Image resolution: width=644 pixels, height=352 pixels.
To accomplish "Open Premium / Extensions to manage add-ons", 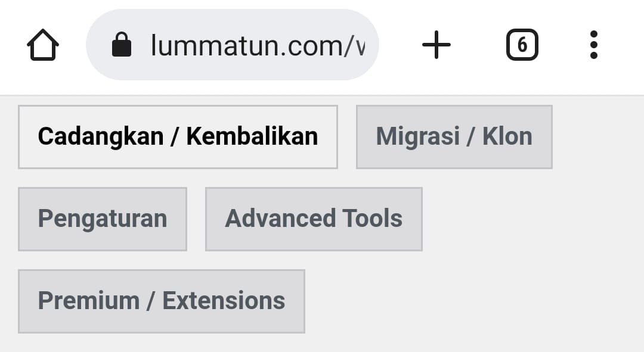I will point(161,301).
